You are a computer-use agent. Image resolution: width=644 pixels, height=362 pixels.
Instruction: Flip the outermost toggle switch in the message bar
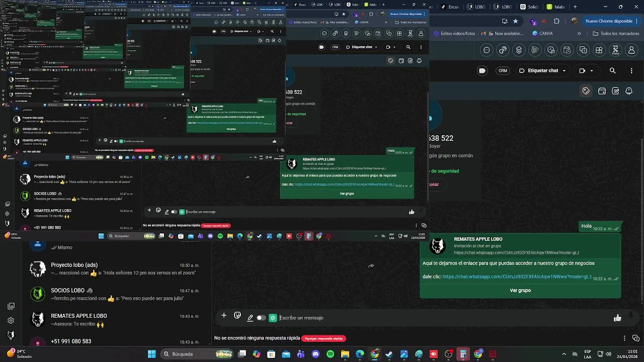pyautogui.click(x=261, y=318)
